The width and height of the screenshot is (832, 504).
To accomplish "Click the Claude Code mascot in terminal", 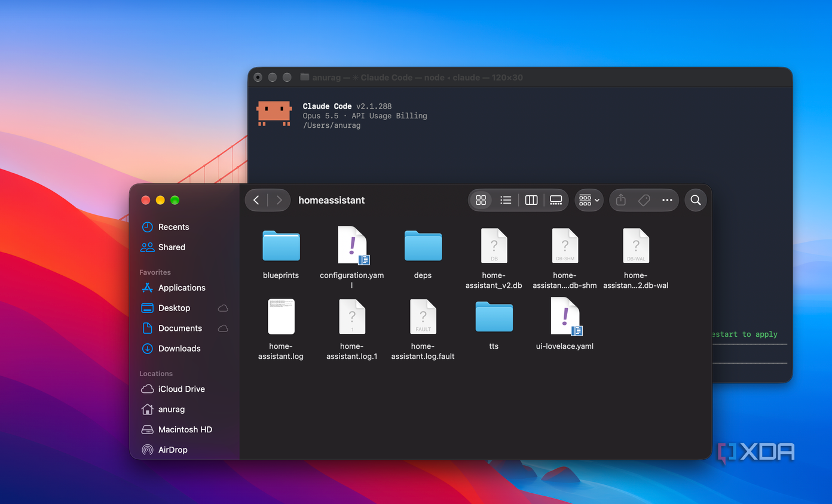I will (x=274, y=113).
